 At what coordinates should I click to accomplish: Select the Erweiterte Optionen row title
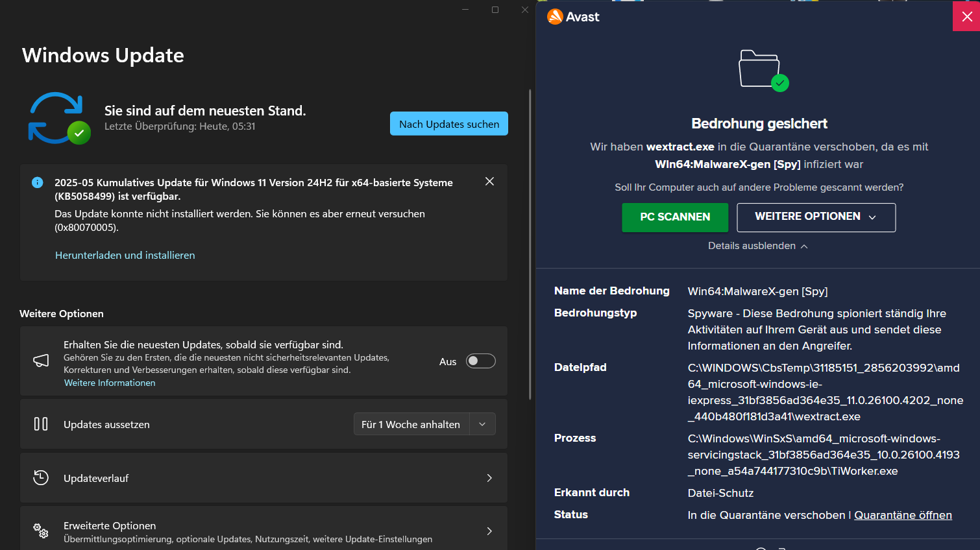pyautogui.click(x=110, y=525)
